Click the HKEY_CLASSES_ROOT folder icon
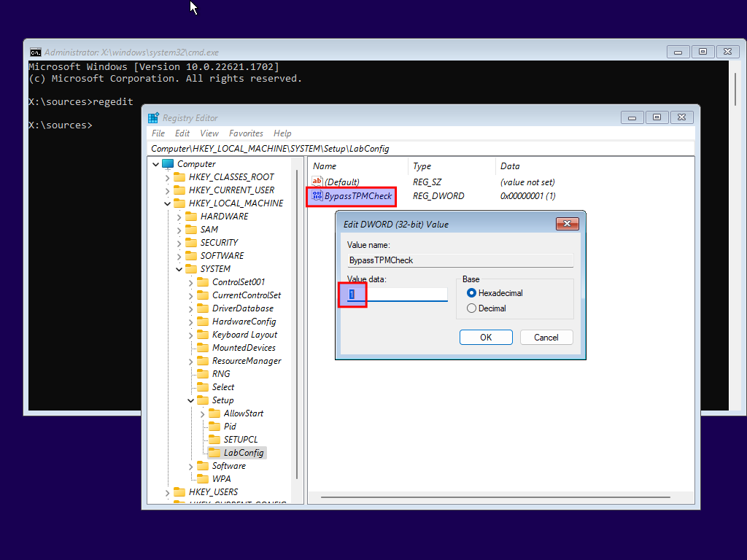The height and width of the screenshot is (560, 747). [179, 177]
